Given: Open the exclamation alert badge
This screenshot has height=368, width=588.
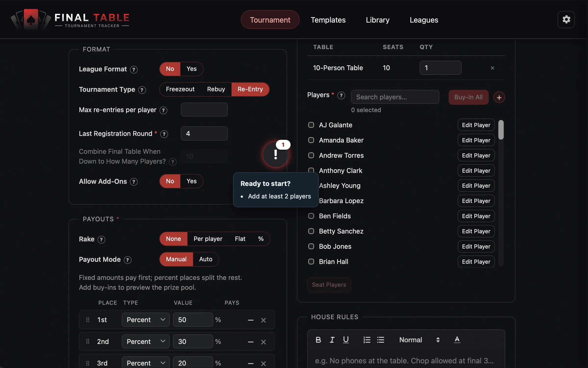Looking at the screenshot, I should 276,155.
